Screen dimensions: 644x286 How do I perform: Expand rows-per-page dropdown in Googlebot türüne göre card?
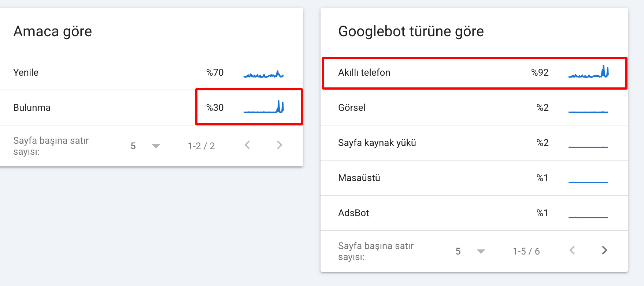470,251
